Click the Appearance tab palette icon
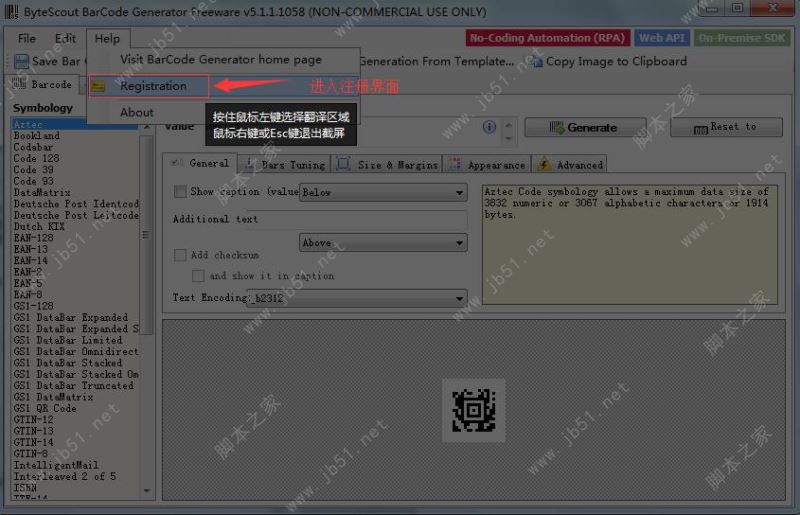 tap(455, 164)
